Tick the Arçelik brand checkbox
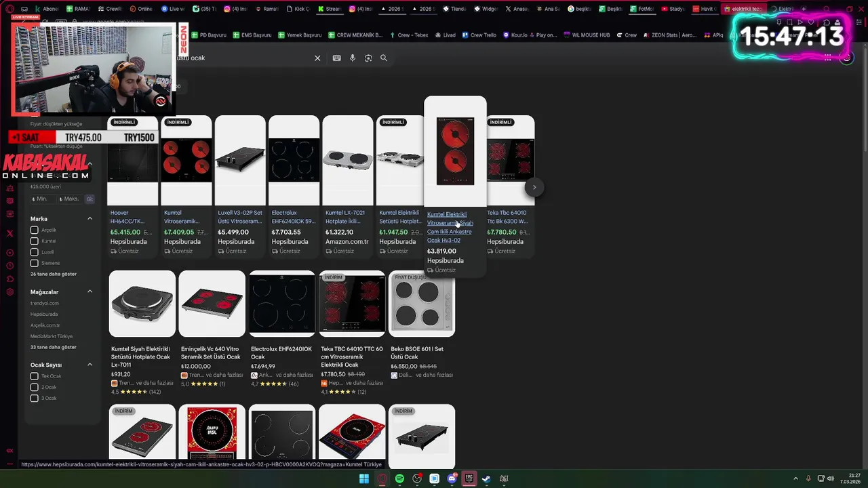Viewport: 868px width, 488px height. click(x=34, y=230)
